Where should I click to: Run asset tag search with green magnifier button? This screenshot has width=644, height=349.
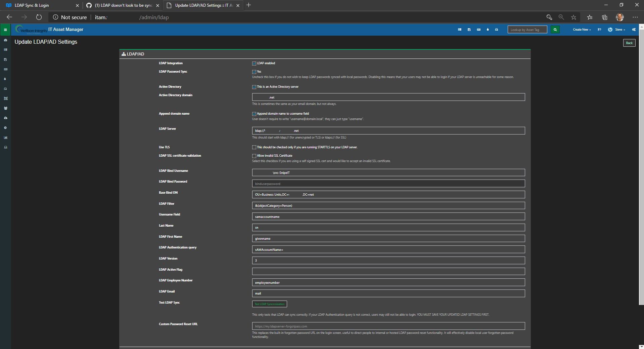click(x=555, y=30)
